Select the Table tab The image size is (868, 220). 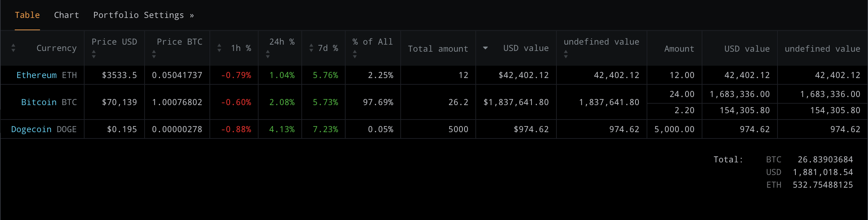[27, 15]
